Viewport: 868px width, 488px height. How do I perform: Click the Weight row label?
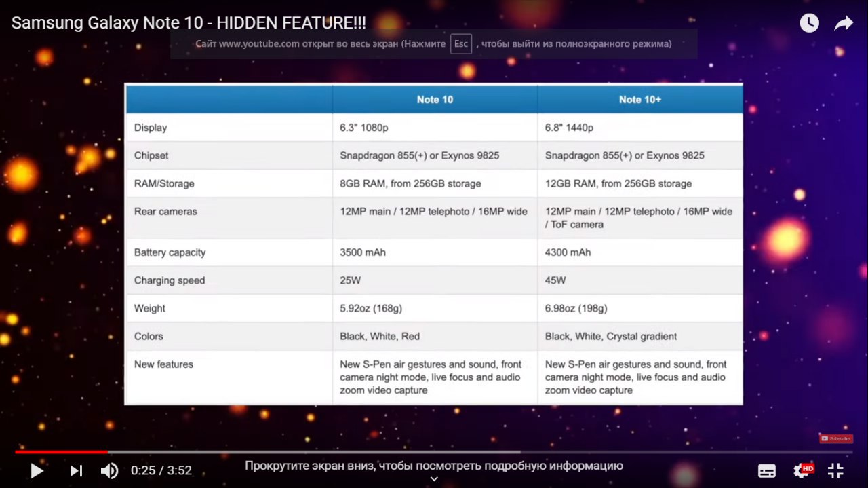[x=150, y=308]
